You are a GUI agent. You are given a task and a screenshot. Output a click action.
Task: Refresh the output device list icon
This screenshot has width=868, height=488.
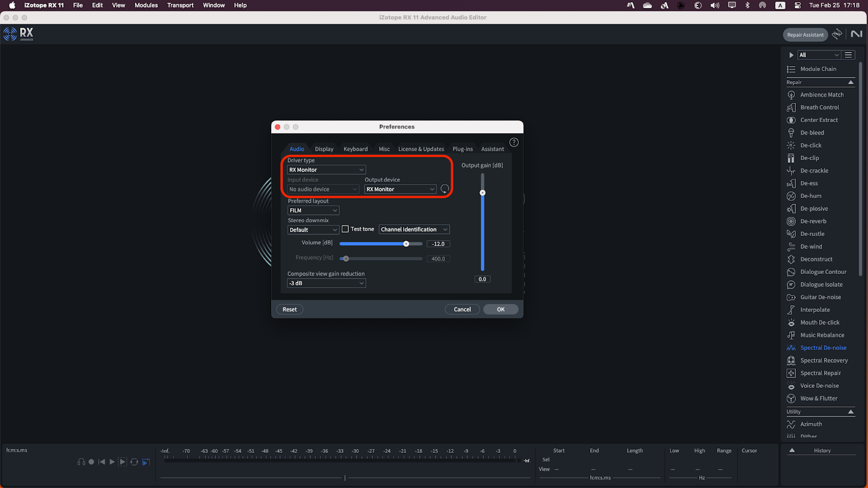point(445,189)
